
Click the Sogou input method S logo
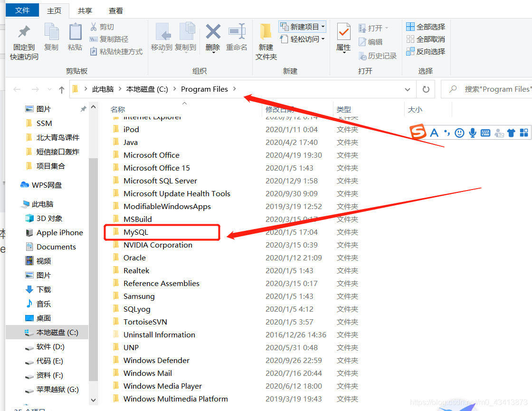[x=418, y=133]
